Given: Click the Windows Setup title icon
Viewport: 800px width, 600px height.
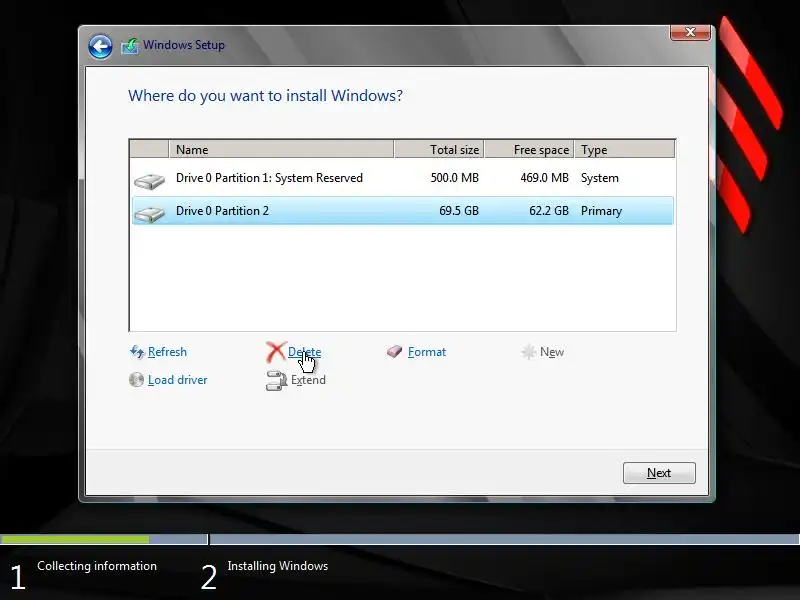Looking at the screenshot, I should pos(130,46).
